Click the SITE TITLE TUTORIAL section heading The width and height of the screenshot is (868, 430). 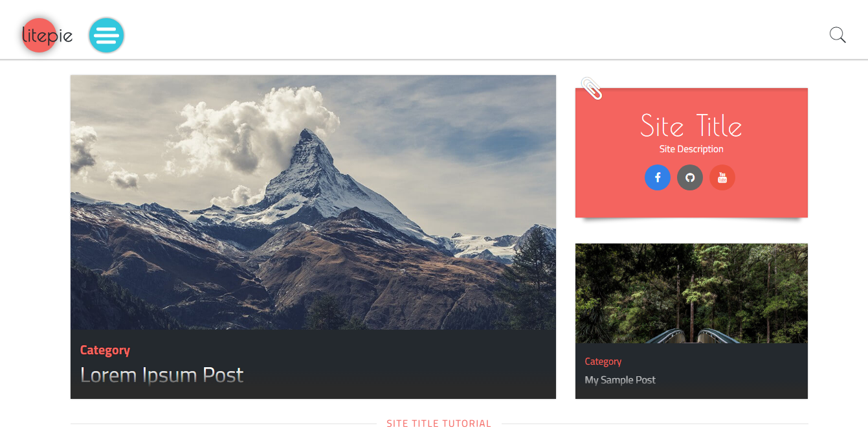click(439, 424)
